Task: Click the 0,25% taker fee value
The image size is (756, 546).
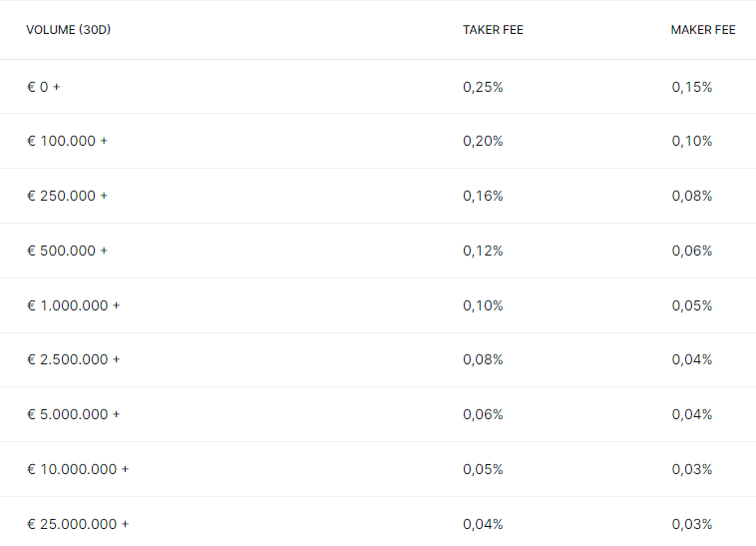Action: click(483, 87)
